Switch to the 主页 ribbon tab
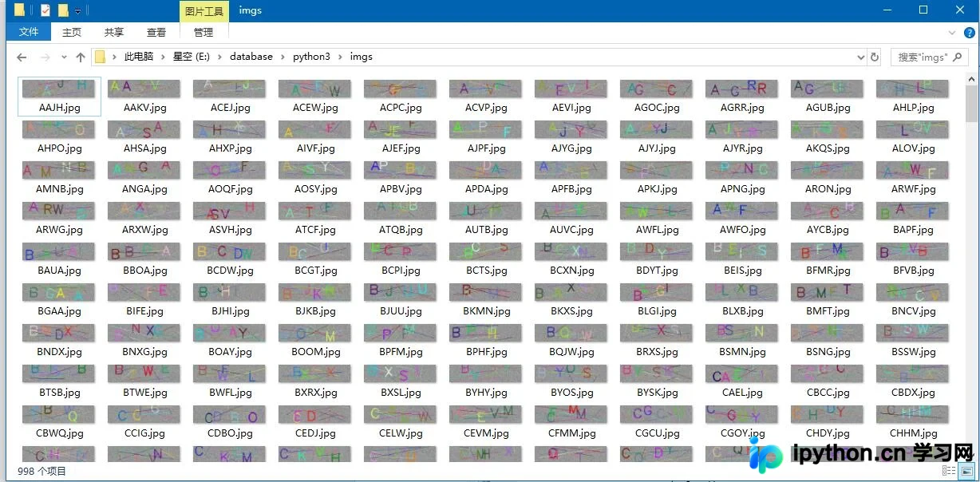Image resolution: width=980 pixels, height=482 pixels. pyautogui.click(x=72, y=32)
